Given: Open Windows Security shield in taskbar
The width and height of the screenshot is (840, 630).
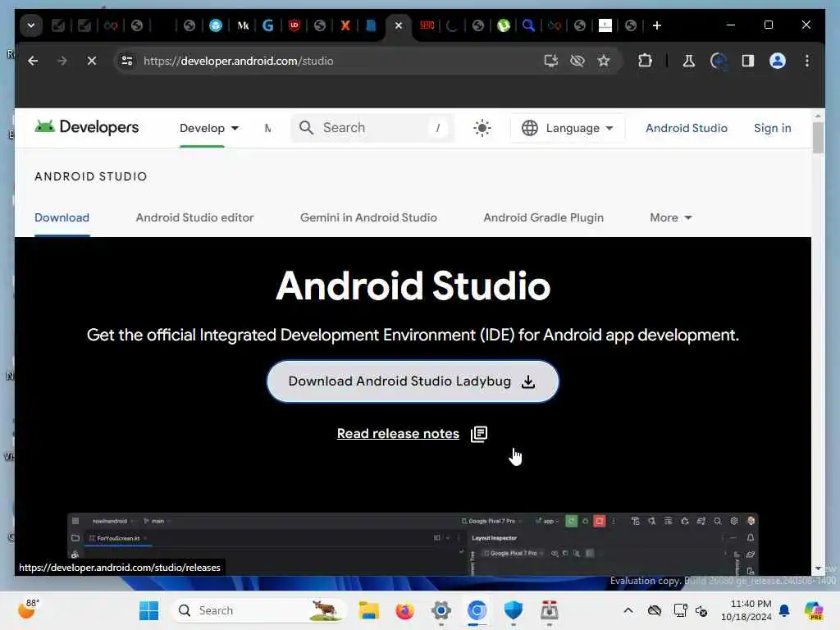Looking at the screenshot, I should coord(514,610).
